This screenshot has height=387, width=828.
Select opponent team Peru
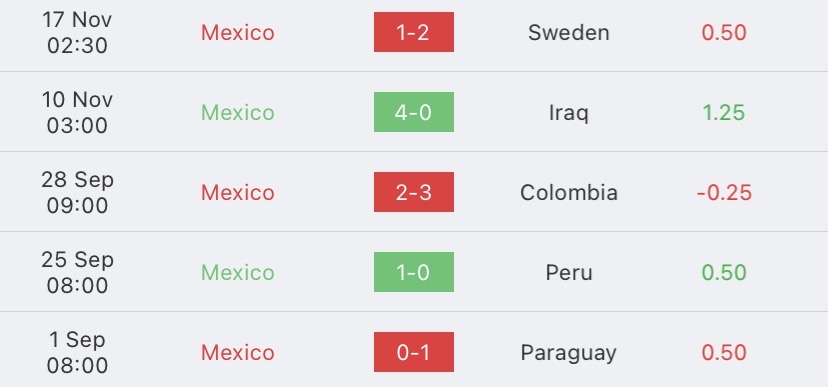coord(569,272)
